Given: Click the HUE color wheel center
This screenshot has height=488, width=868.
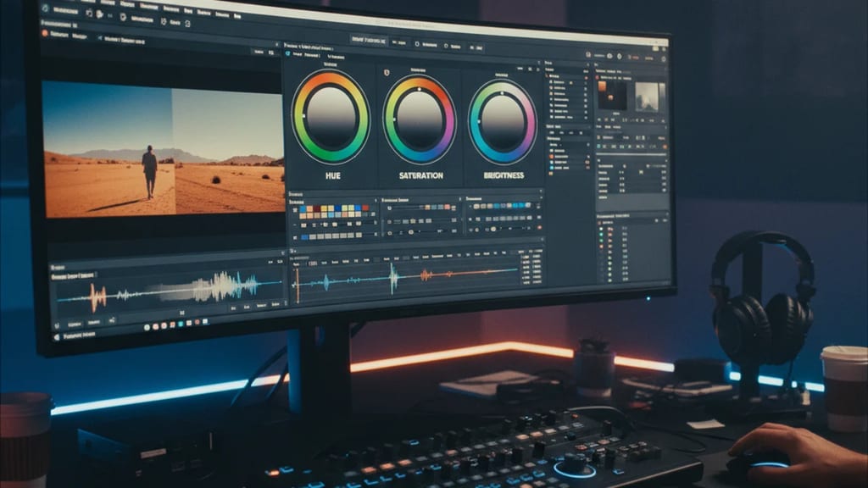Looking at the screenshot, I should [331, 118].
